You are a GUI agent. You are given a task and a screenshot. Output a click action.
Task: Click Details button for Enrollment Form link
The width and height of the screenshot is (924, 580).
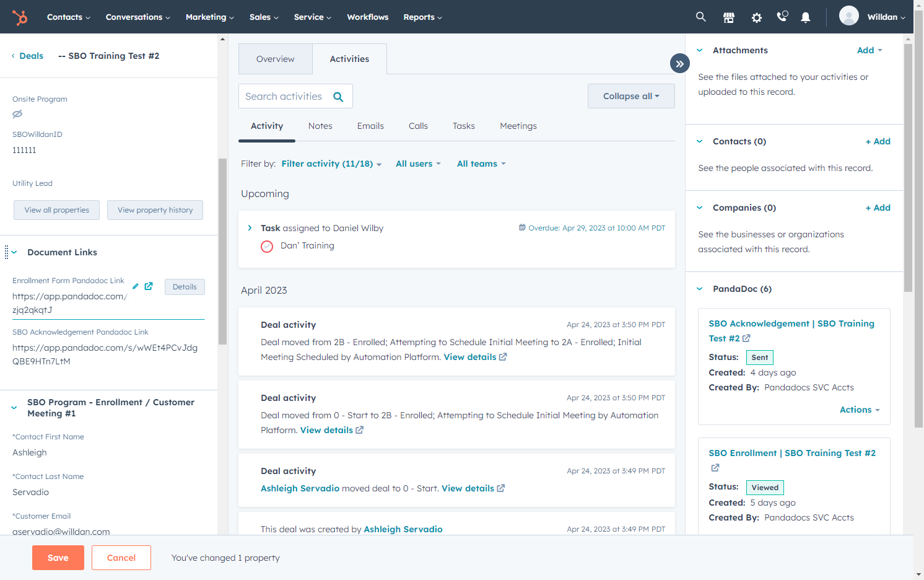[185, 287]
